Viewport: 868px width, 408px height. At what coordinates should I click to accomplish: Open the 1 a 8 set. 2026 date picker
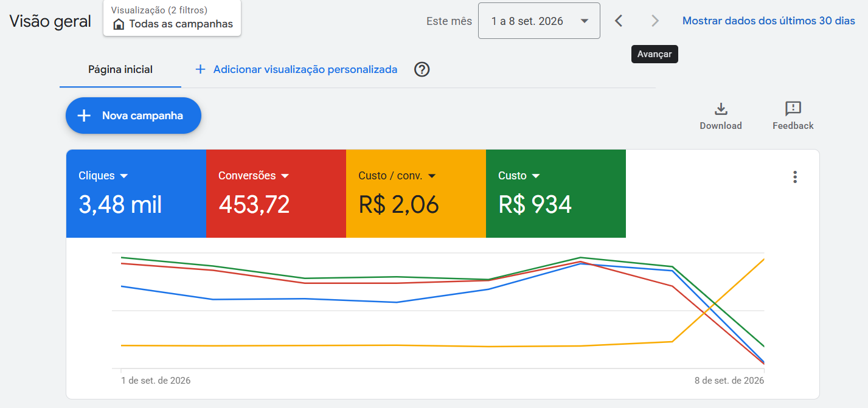(x=540, y=21)
